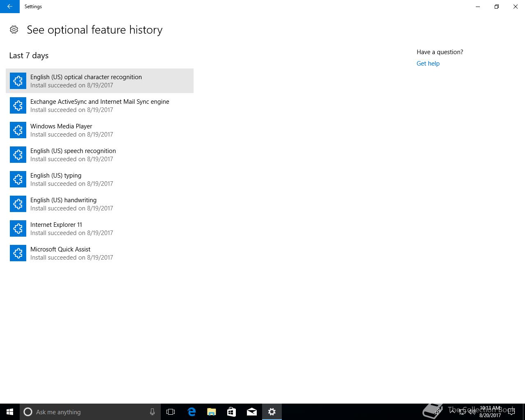Click install status under Internet Explorer 11
The image size is (525, 420).
tap(72, 233)
